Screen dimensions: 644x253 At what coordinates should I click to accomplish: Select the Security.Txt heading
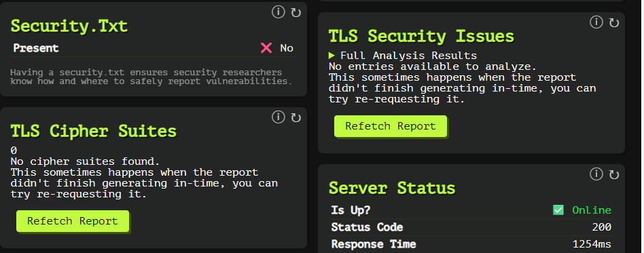69,26
